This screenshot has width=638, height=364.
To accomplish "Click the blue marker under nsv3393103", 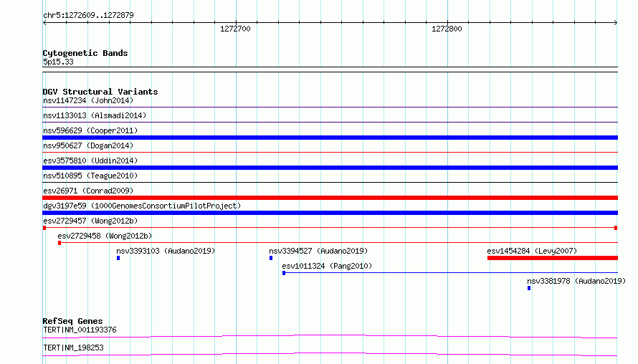I will point(118,258).
